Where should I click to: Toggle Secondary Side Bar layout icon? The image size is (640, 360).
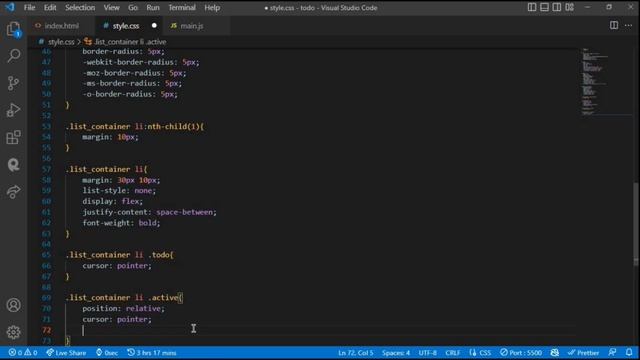click(557, 7)
